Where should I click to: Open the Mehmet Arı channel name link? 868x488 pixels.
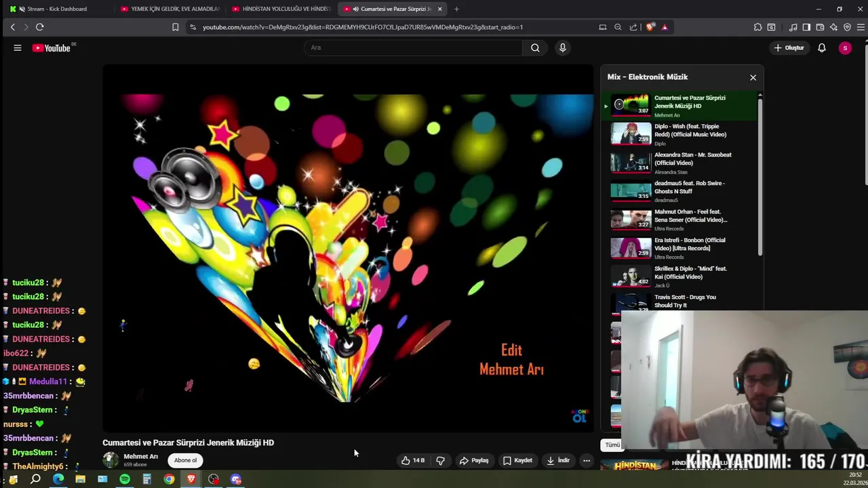pos(140,456)
